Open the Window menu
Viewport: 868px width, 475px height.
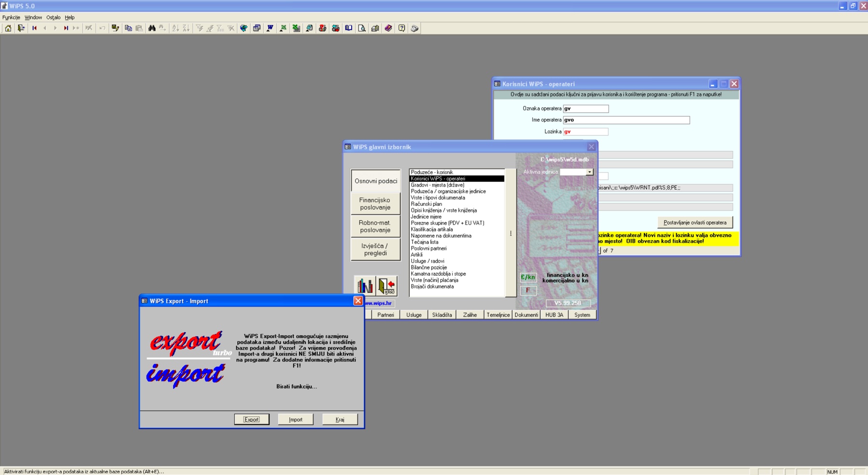pyautogui.click(x=33, y=17)
